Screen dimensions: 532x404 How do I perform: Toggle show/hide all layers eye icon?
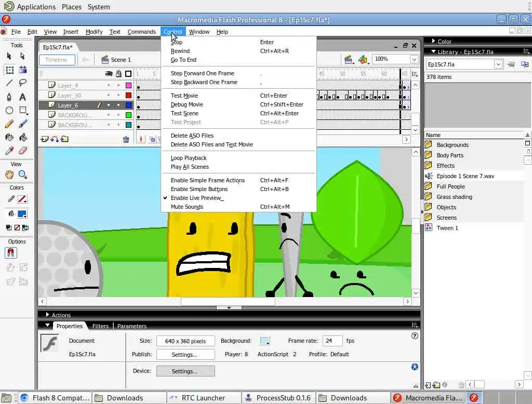pyautogui.click(x=109, y=74)
